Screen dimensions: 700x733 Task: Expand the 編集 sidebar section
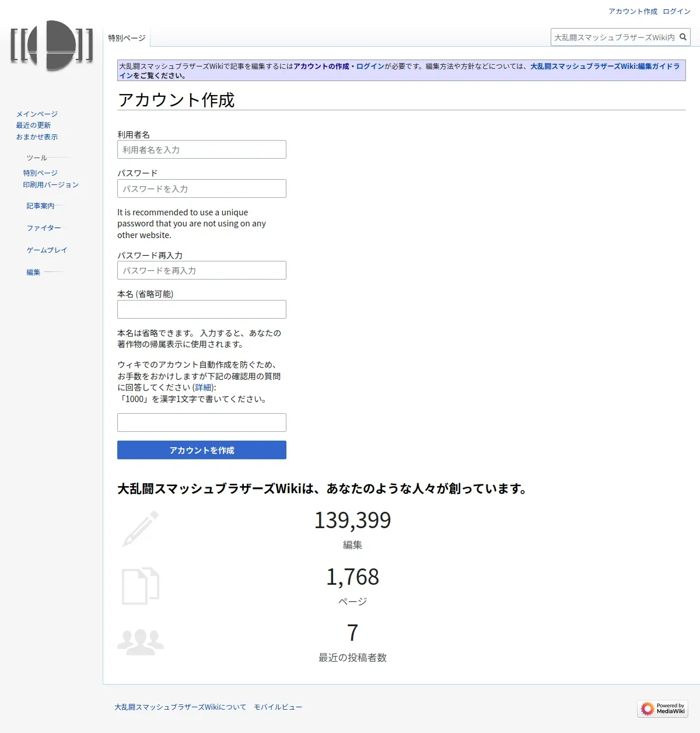[33, 272]
